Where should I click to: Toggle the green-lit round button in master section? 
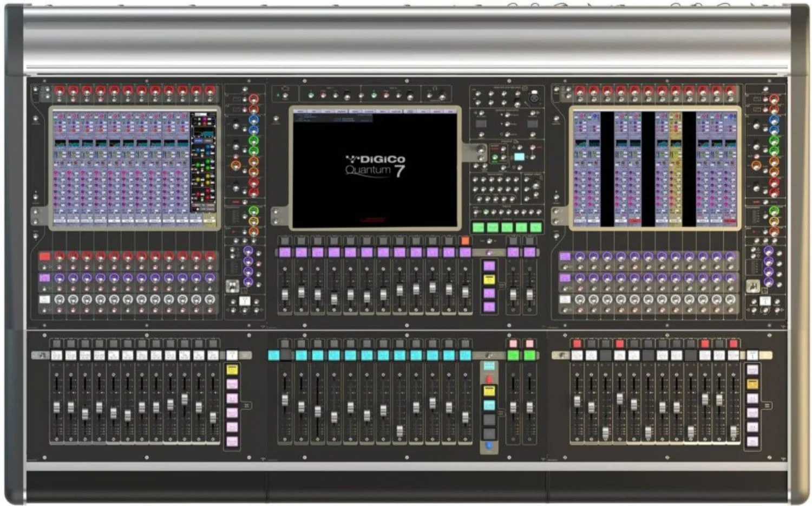click(x=495, y=159)
